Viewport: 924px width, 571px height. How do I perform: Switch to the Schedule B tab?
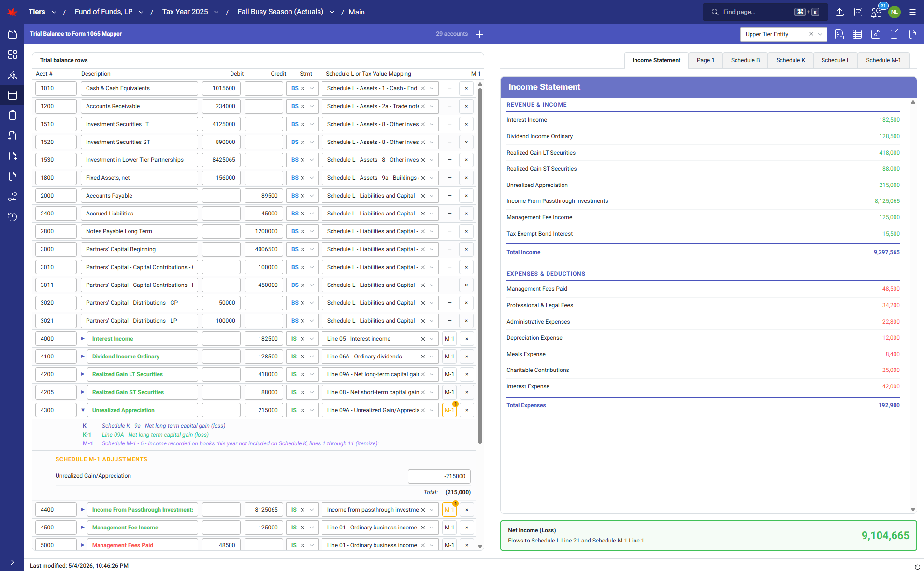click(745, 60)
